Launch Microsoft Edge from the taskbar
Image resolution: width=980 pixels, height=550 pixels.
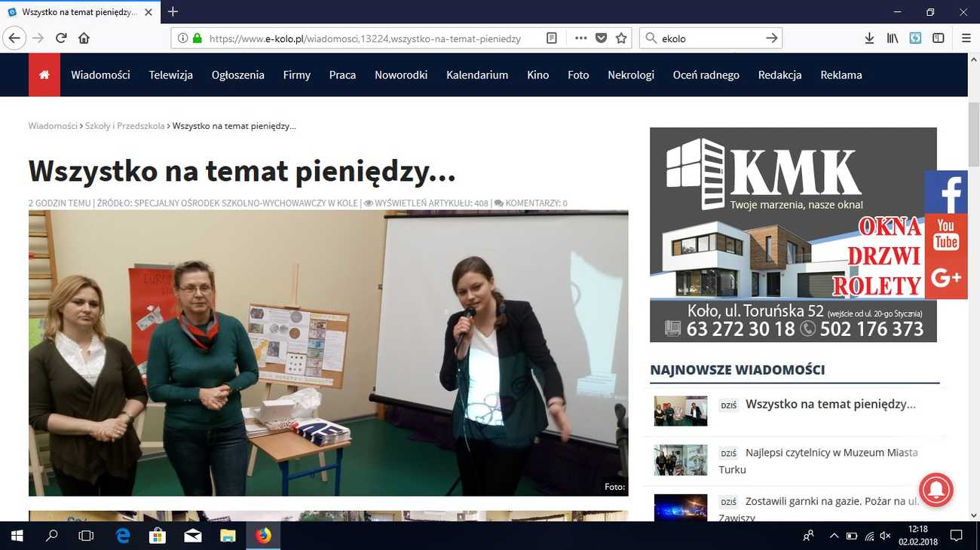pos(122,536)
